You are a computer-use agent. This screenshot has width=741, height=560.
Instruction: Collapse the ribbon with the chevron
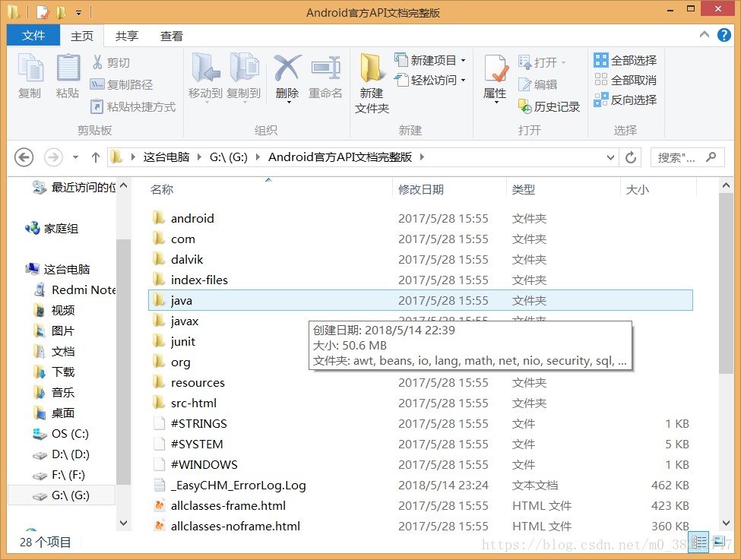[704, 35]
